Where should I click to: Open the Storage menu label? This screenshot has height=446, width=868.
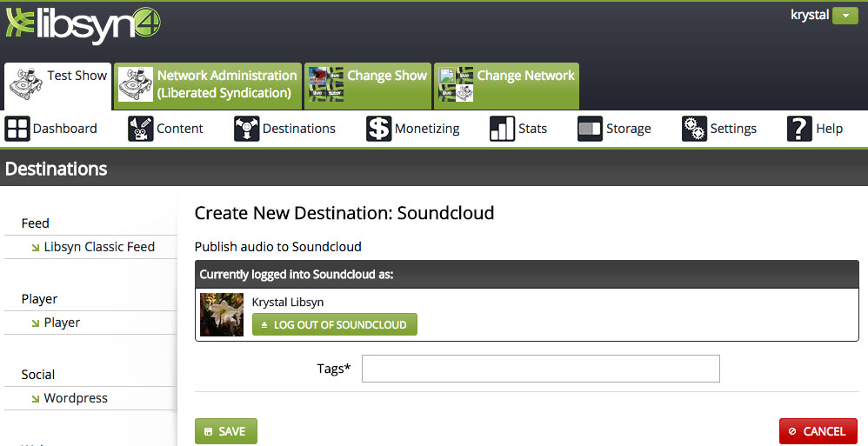pyautogui.click(x=628, y=129)
